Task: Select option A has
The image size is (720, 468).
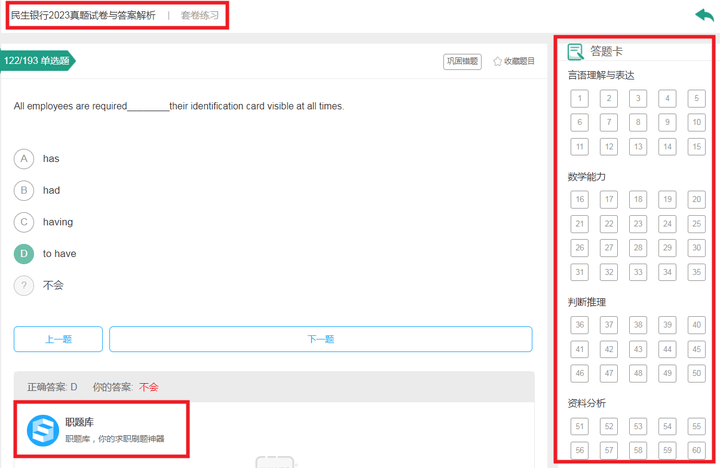Action: click(x=24, y=159)
